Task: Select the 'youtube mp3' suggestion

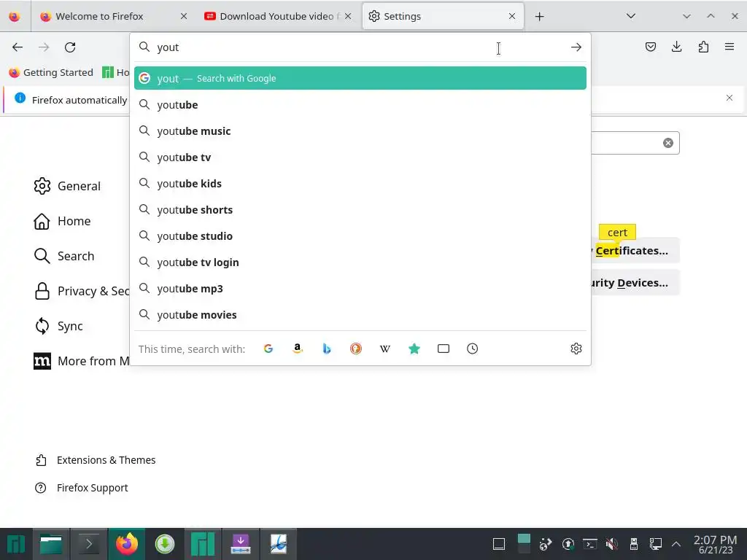Action: pos(360,289)
